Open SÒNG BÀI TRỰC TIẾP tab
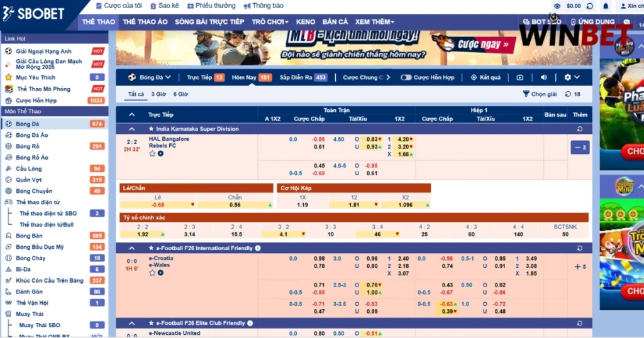 click(209, 22)
